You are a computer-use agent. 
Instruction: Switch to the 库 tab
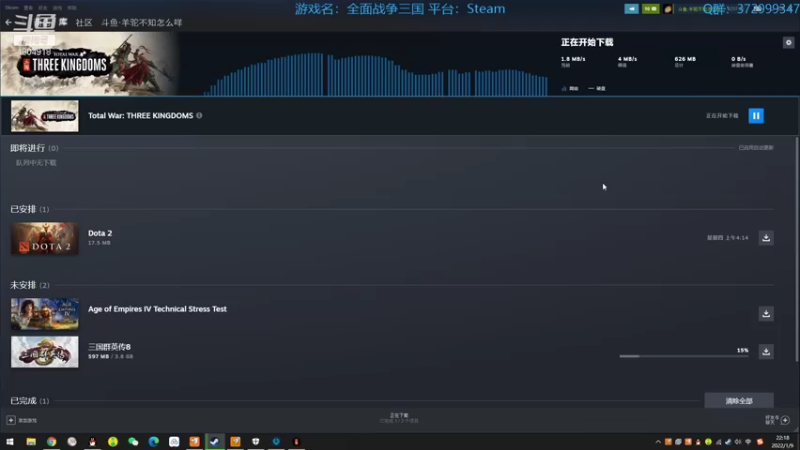coord(63,22)
